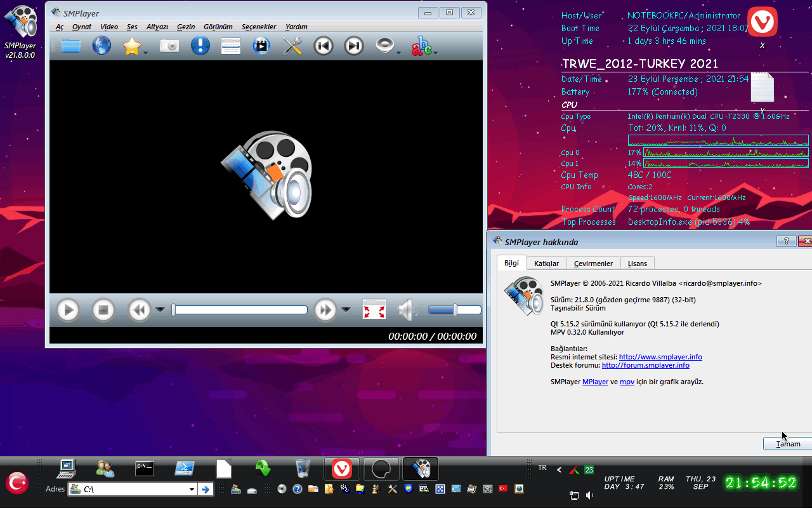Open the Vivaldi desktop shortcut
The image size is (812, 508).
click(x=762, y=28)
